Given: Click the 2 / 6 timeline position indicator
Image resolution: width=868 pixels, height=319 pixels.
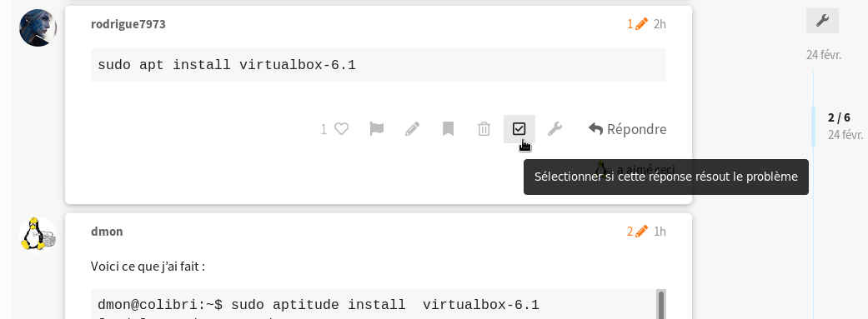Looking at the screenshot, I should 839,117.
